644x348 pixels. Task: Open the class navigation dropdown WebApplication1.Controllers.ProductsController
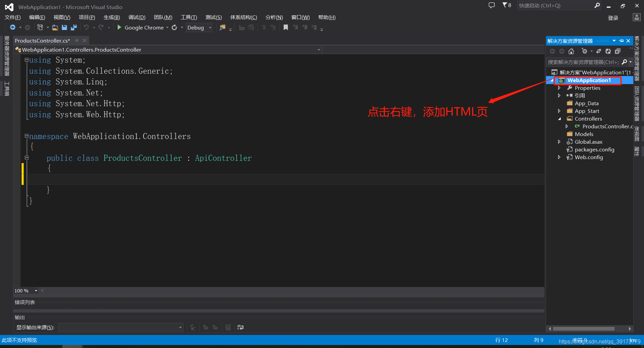click(168, 50)
